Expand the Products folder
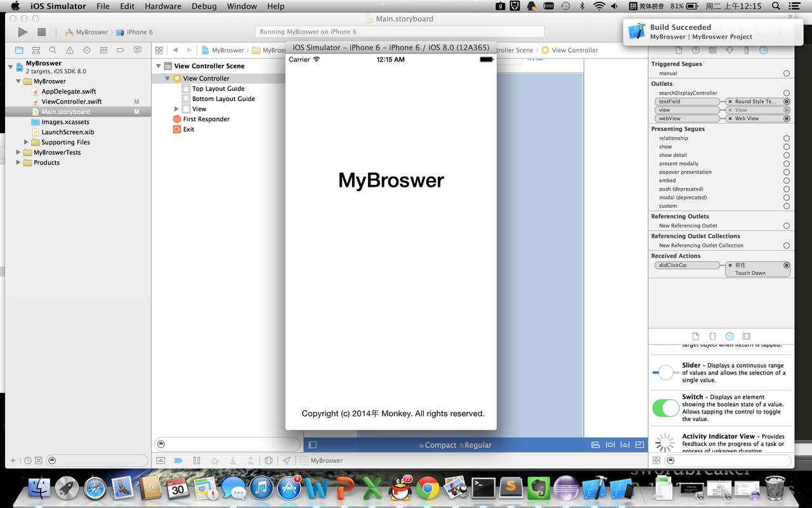This screenshot has height=508, width=812. [18, 163]
